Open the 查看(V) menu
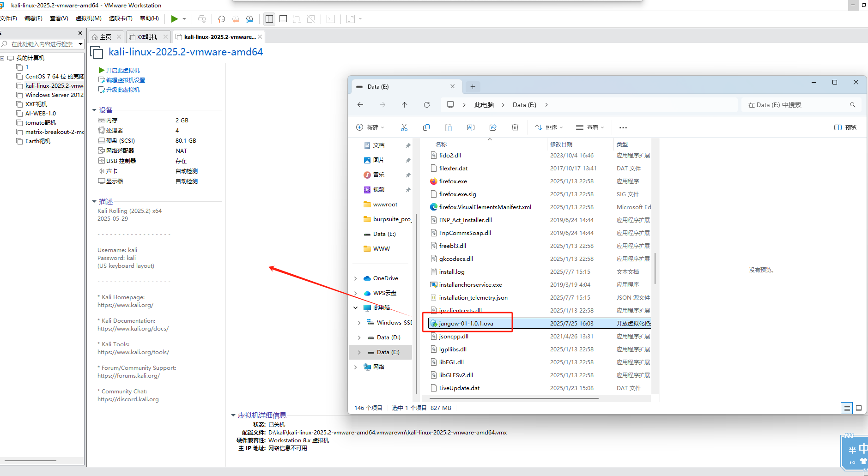 [x=59, y=18]
